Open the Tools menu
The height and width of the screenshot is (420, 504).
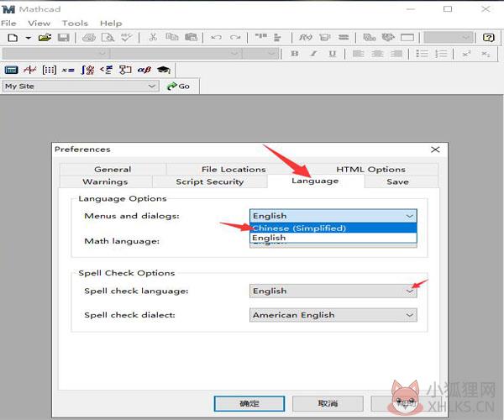[75, 24]
